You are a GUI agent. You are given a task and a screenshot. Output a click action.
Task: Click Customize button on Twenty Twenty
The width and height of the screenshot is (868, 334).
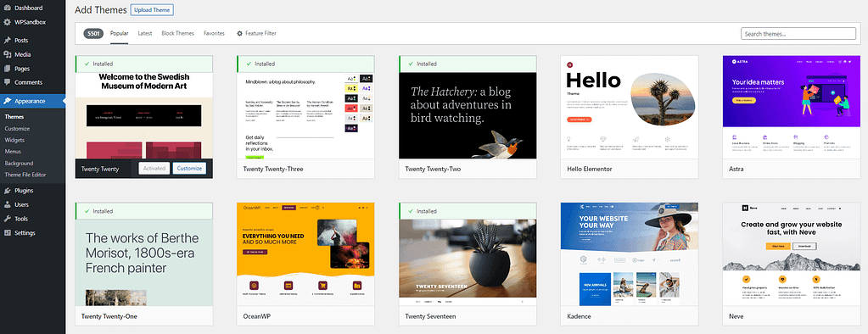[189, 168]
